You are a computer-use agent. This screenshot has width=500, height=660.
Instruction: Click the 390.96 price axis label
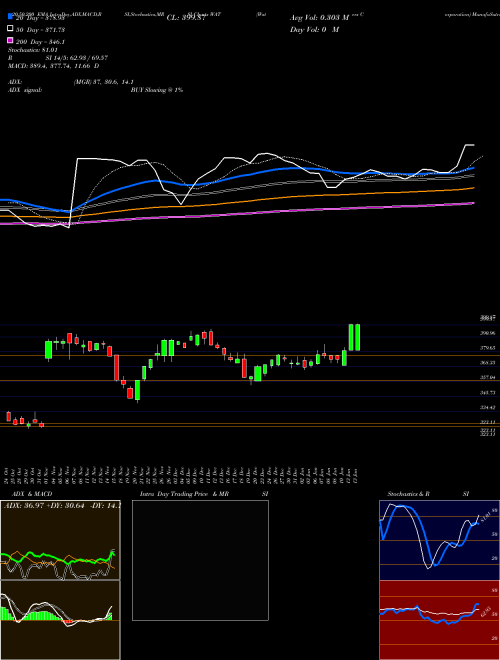[487, 333]
